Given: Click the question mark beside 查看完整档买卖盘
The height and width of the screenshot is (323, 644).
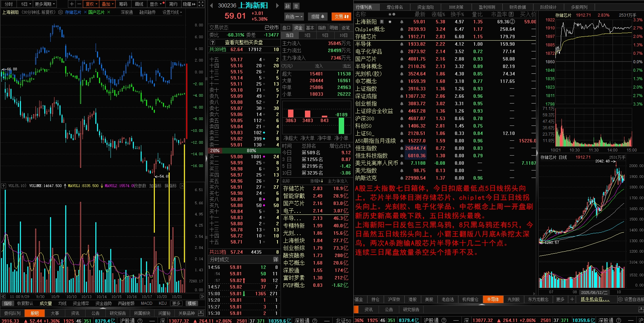Looking at the screenshot, I should (x=212, y=43).
